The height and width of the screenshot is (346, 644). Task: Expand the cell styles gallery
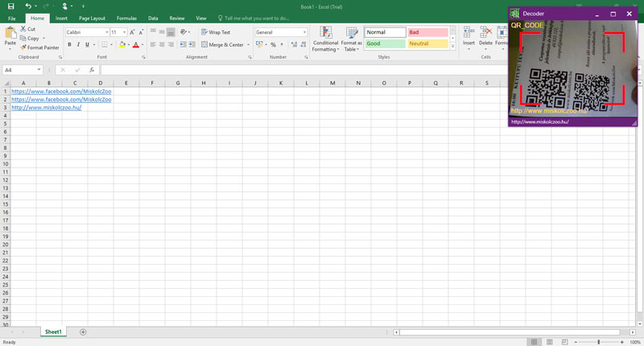click(x=452, y=47)
